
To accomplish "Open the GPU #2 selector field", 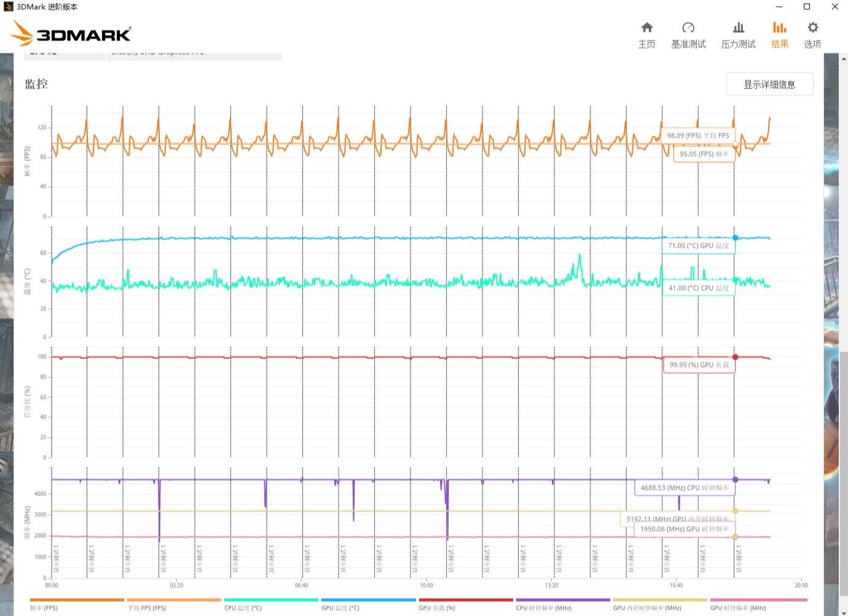I will coord(65,53).
